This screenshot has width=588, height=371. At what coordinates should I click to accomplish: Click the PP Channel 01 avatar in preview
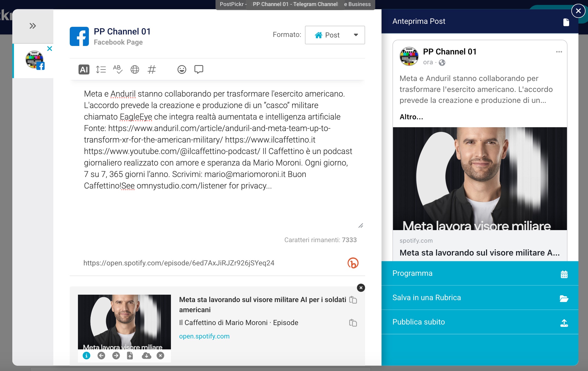tap(409, 56)
